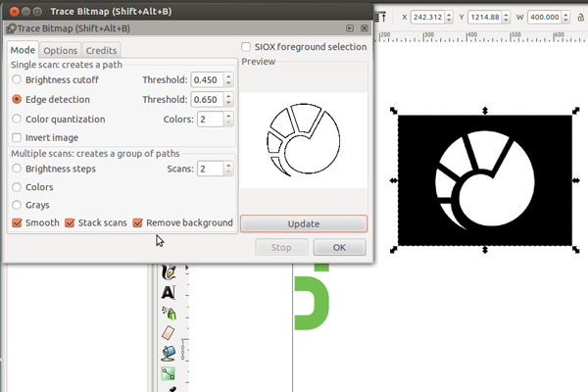588x392 pixels.
Task: Click OK to trace bitmap
Action: (339, 248)
